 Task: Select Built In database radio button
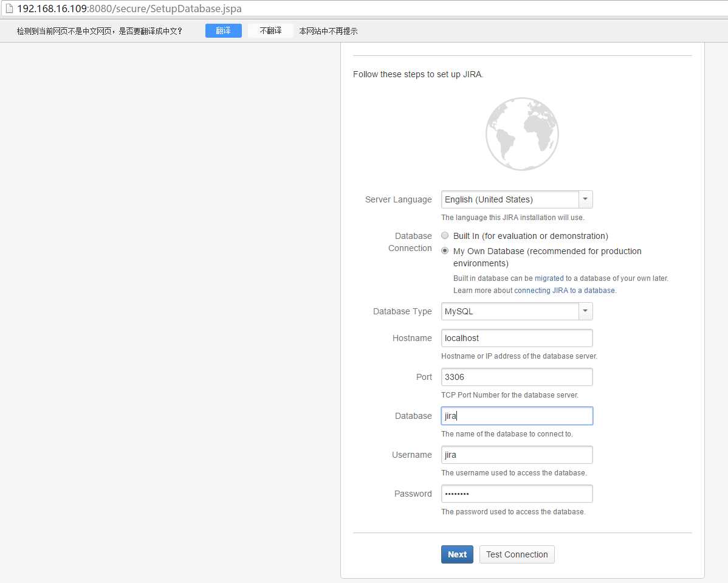445,235
